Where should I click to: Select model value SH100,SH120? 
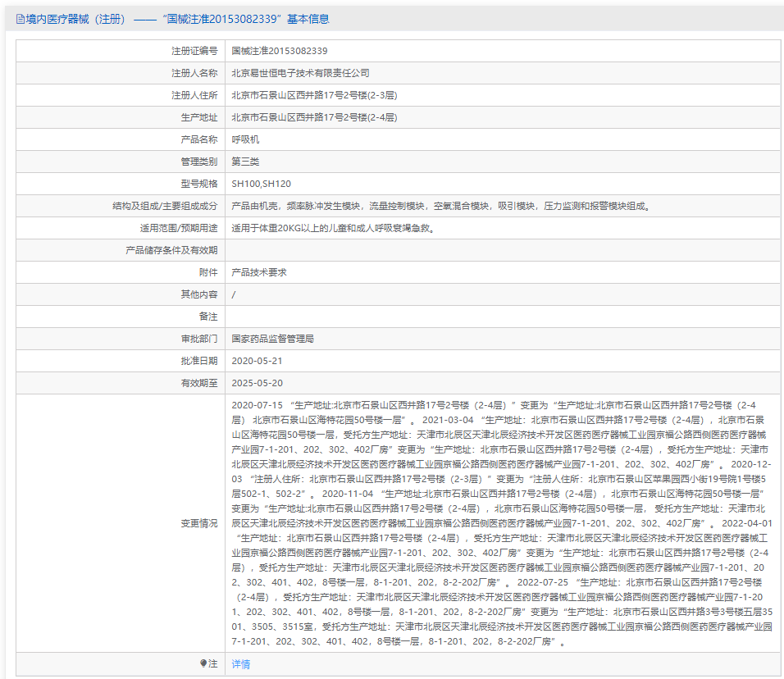coord(261,184)
